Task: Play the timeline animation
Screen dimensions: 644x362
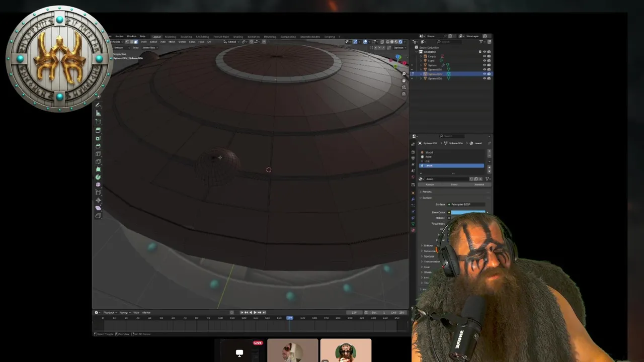Action: (x=255, y=312)
